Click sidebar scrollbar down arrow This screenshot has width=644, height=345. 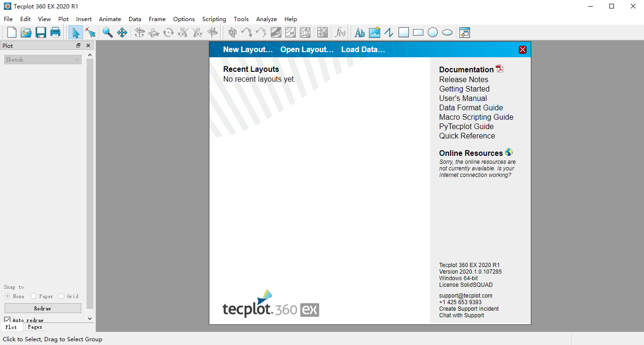(x=90, y=318)
